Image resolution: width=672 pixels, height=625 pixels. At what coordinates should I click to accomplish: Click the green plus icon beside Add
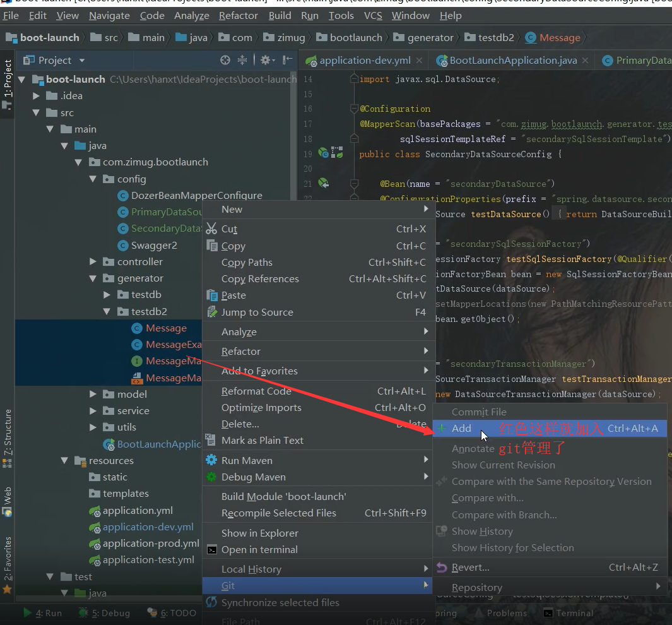tap(442, 428)
